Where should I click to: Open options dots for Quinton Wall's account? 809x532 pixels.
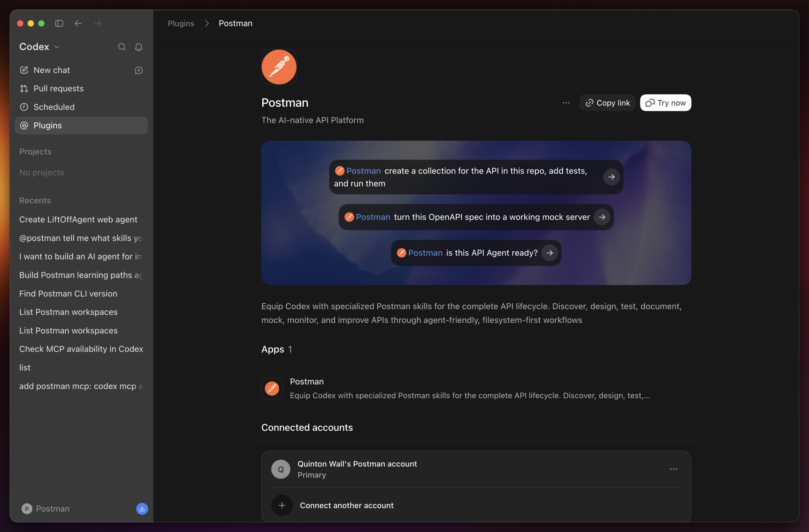pos(673,469)
